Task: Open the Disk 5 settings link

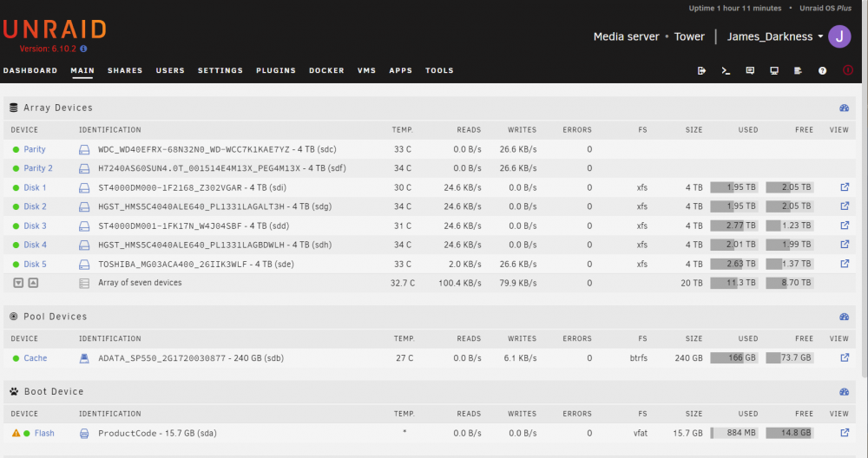Action: point(35,264)
